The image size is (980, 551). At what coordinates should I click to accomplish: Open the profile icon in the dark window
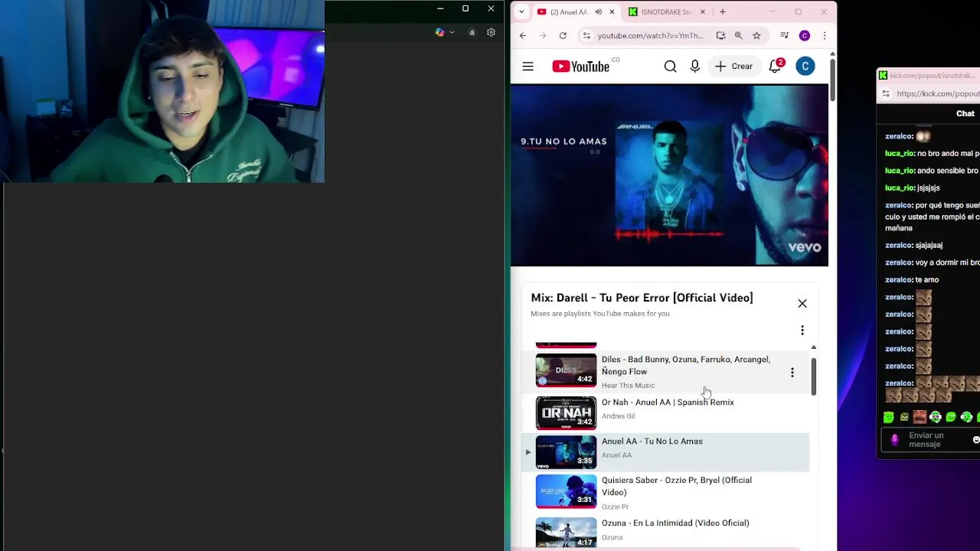pos(472,32)
